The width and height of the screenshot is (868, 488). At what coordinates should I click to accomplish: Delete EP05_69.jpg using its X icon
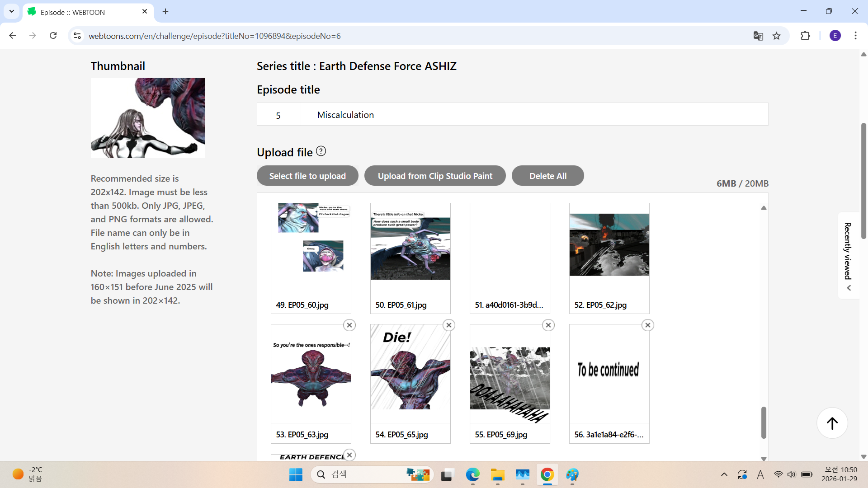pyautogui.click(x=548, y=325)
